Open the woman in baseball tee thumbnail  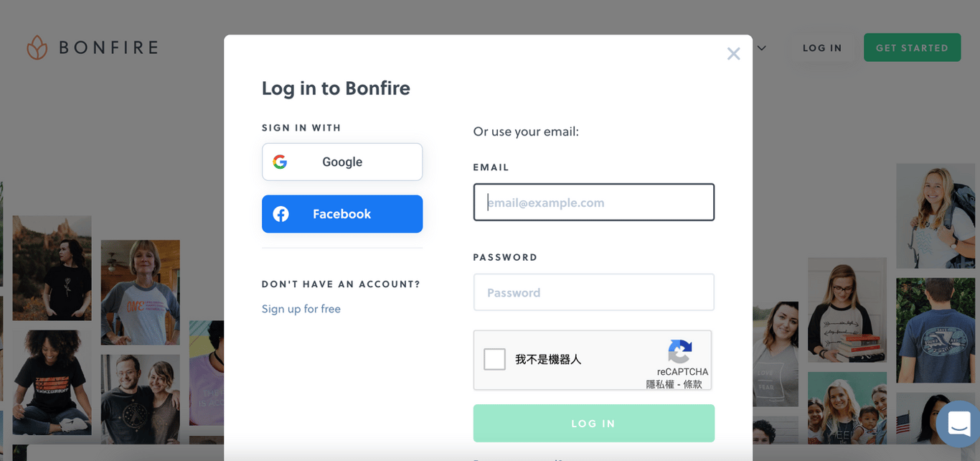point(140,292)
